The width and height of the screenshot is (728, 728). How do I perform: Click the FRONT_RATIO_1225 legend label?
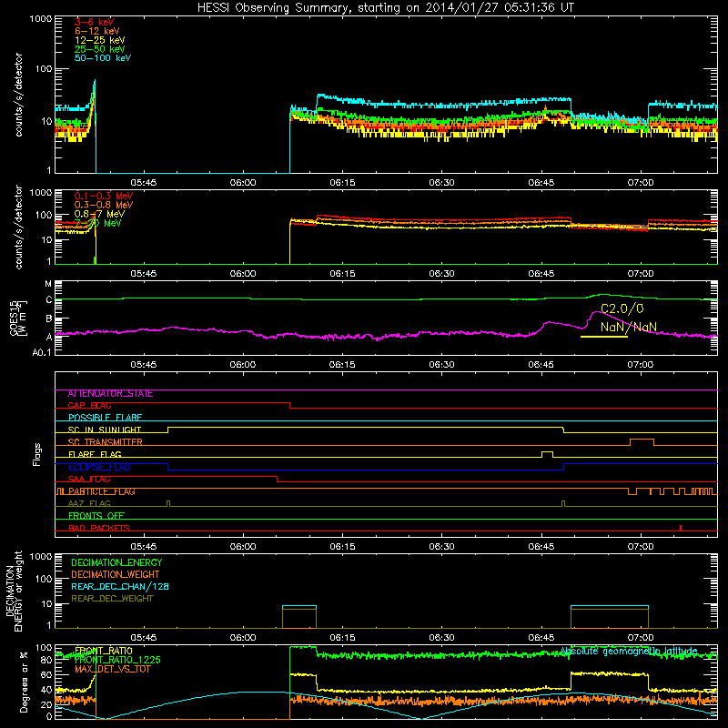click(117, 661)
